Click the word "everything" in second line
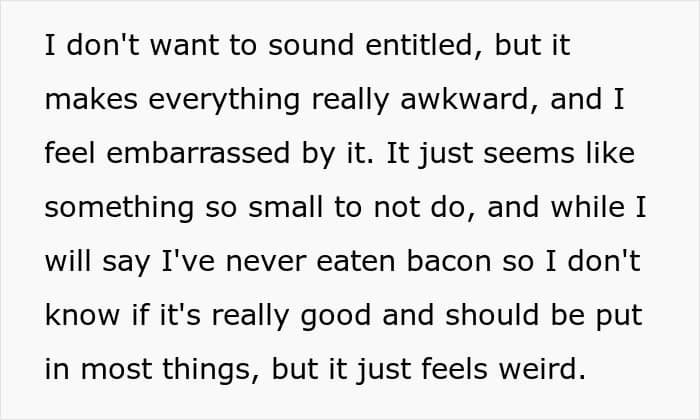700x420 pixels. [x=224, y=99]
